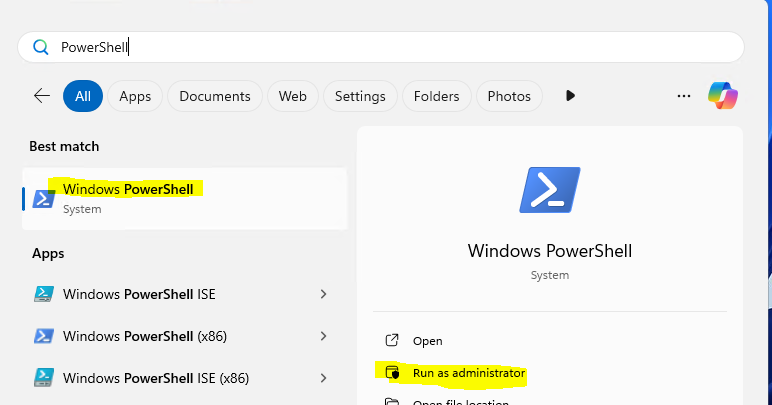Show more filter categories arrow
The width and height of the screenshot is (772, 405).
click(x=570, y=96)
